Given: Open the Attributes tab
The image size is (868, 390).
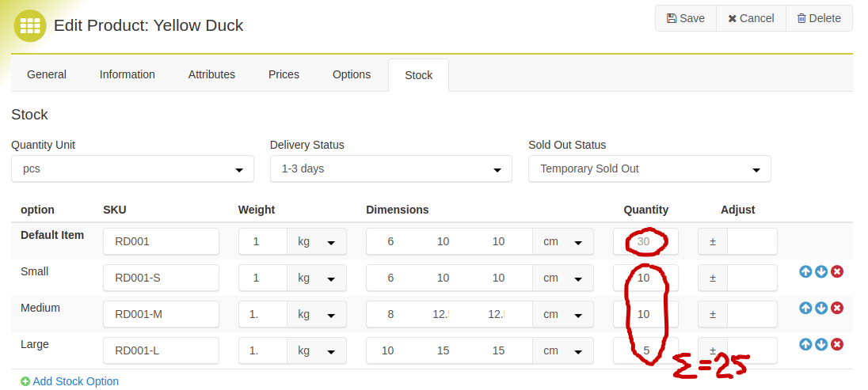Looking at the screenshot, I should [x=211, y=74].
